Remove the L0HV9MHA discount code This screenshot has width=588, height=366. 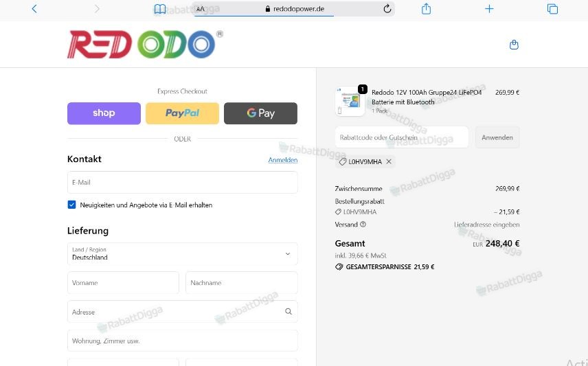tap(389, 161)
